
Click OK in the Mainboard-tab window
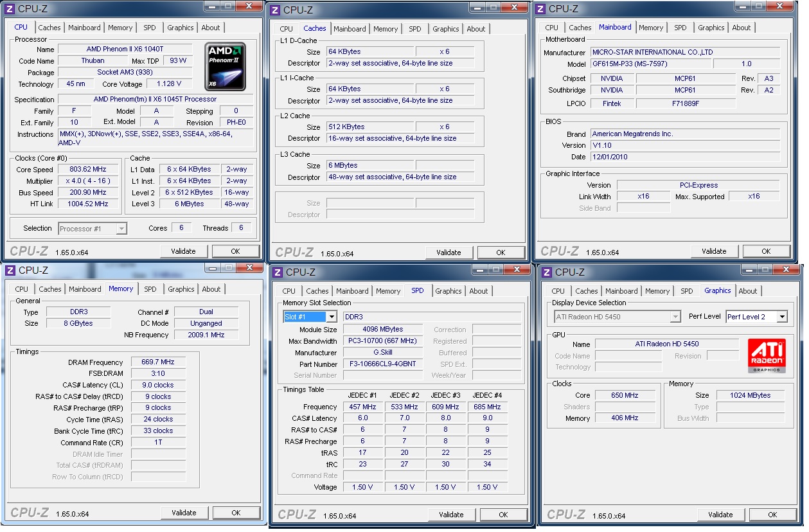(766, 251)
